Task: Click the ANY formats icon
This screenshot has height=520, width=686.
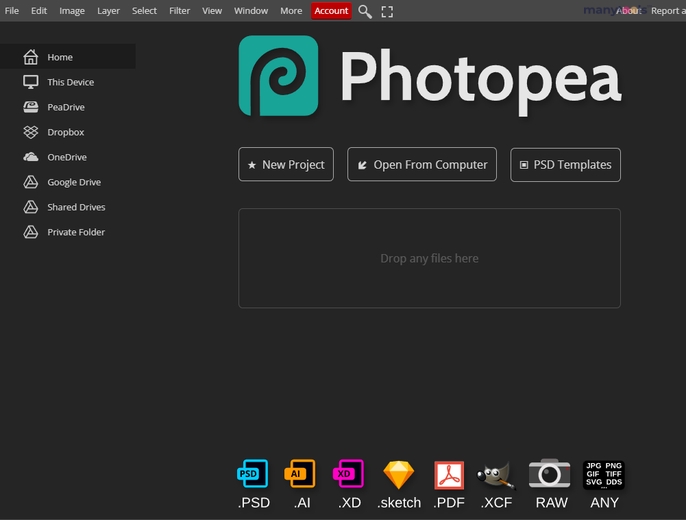Action: click(604, 475)
